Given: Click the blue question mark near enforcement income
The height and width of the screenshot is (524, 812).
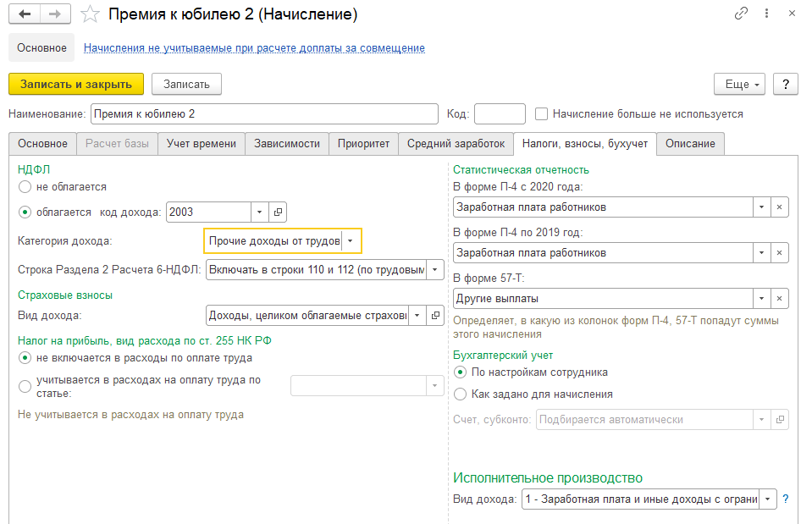Looking at the screenshot, I should pos(786,499).
